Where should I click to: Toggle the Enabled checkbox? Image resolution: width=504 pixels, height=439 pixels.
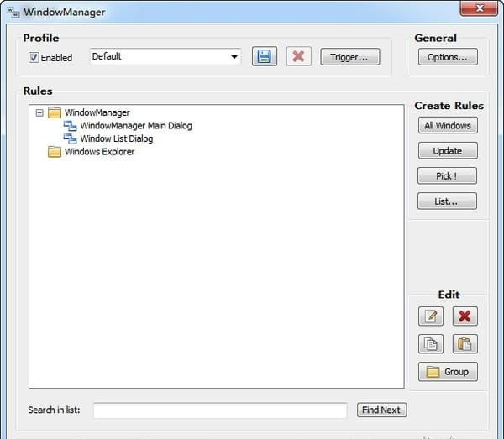(34, 57)
